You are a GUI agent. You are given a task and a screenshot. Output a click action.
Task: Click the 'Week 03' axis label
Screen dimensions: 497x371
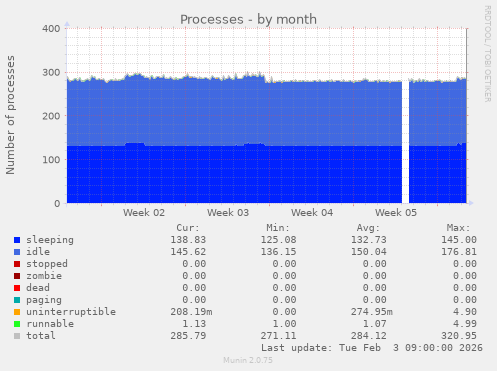tap(228, 213)
